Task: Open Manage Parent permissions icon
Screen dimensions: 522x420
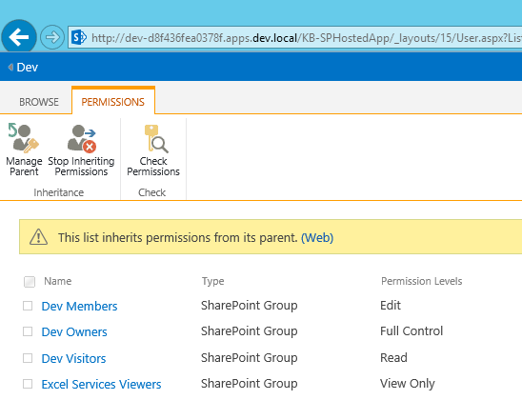Action: pyautogui.click(x=24, y=138)
